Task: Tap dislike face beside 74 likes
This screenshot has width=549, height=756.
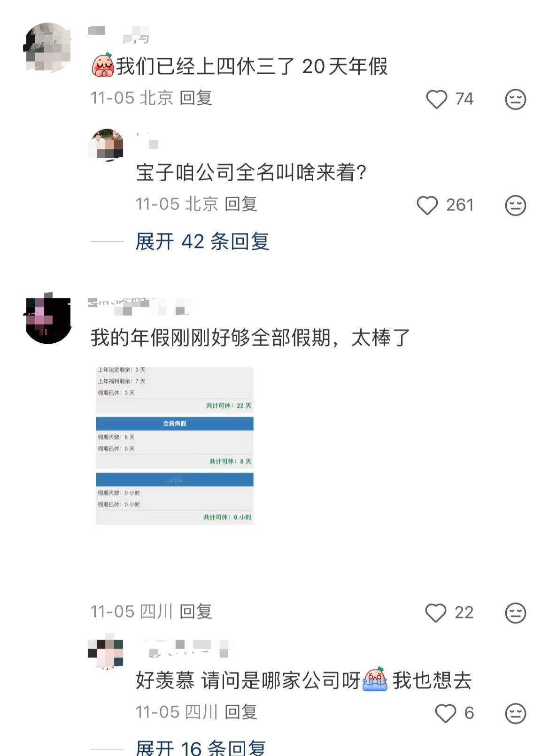Action: [x=515, y=99]
